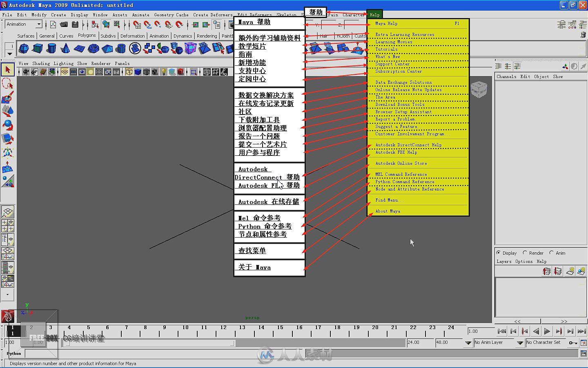This screenshot has height=368, width=588.
Task: Create a polygon plane from the shelf
Action: pos(79,49)
